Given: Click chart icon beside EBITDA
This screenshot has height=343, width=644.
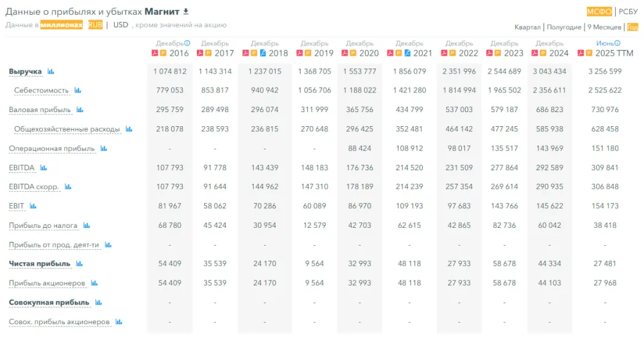Looking at the screenshot, I should [44, 168].
